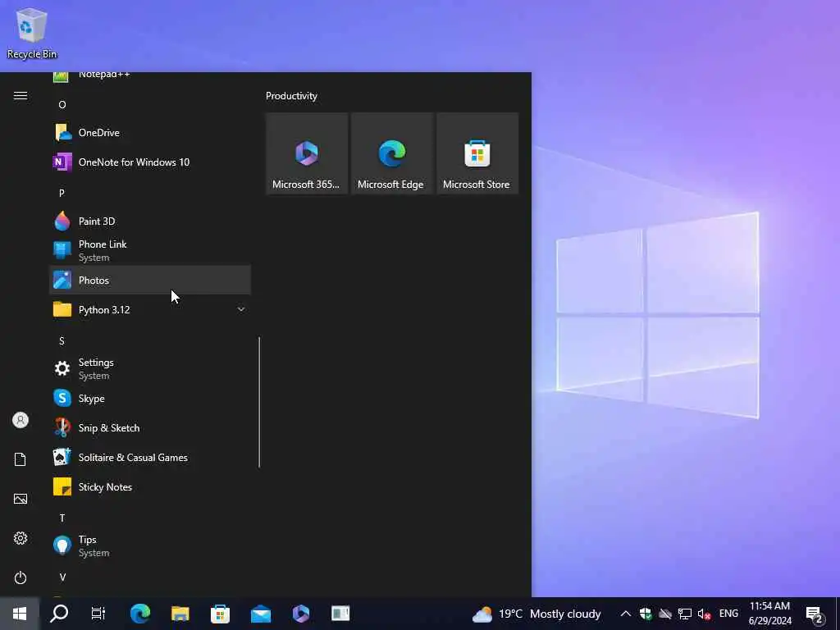This screenshot has height=630, width=840.
Task: Click the Productivity group heading
Action: point(291,96)
